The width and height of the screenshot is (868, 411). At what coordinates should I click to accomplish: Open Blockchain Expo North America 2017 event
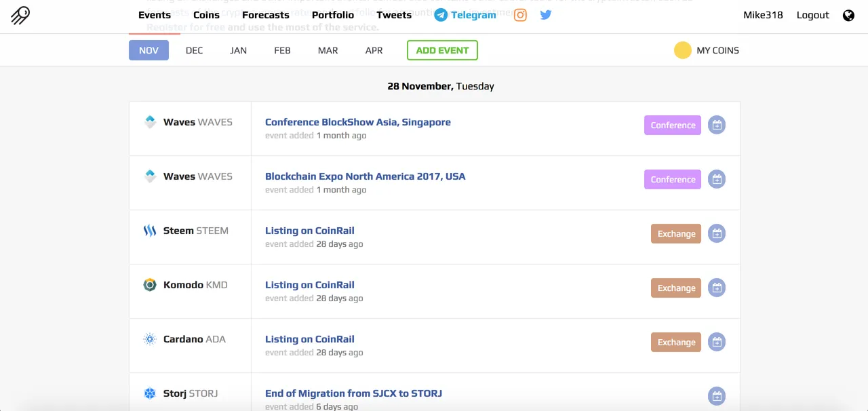point(365,176)
